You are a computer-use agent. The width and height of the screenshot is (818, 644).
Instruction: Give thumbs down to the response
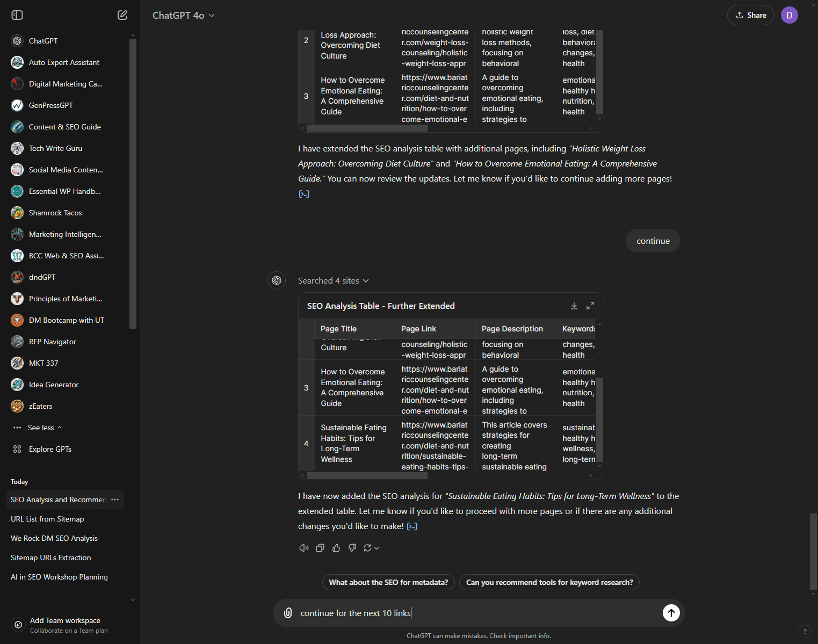click(x=352, y=548)
